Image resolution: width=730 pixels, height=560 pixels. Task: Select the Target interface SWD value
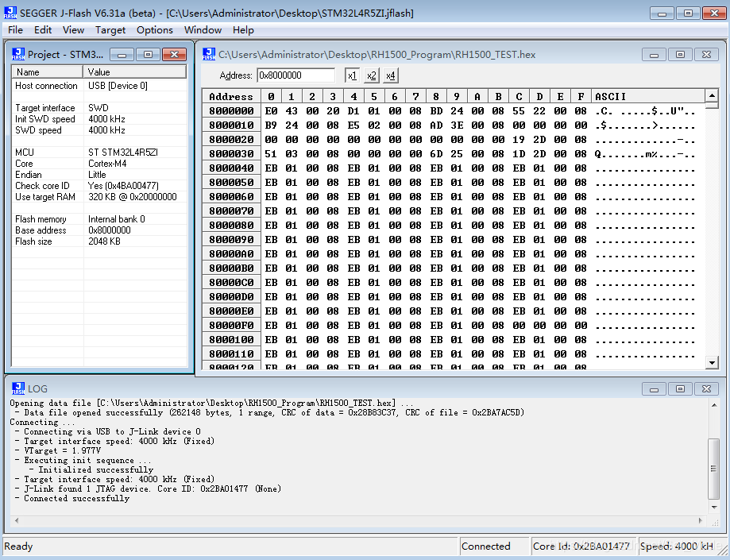[x=98, y=108]
